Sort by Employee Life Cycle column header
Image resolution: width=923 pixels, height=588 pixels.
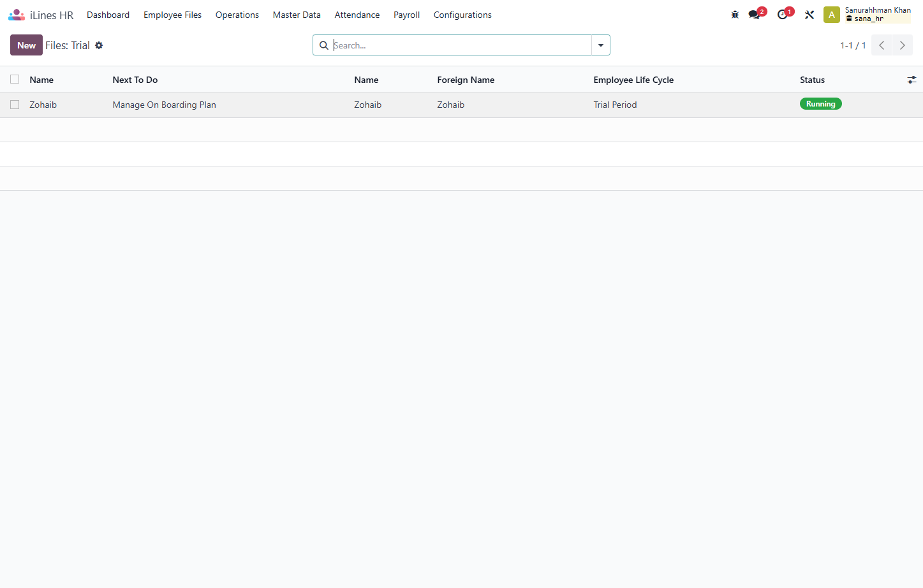[x=633, y=80]
